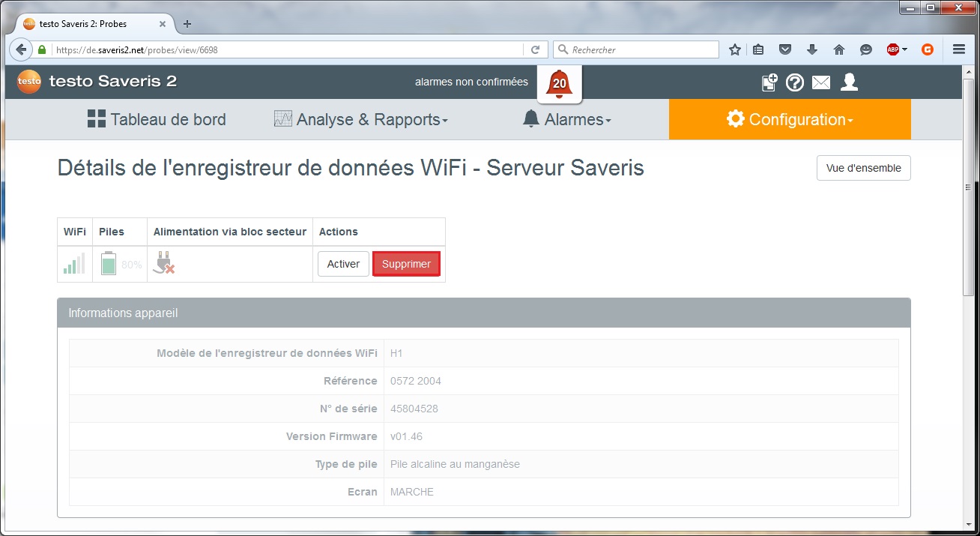Click the Vue d'ensemble button
Viewport: 980px width, 536px height.
[863, 168]
